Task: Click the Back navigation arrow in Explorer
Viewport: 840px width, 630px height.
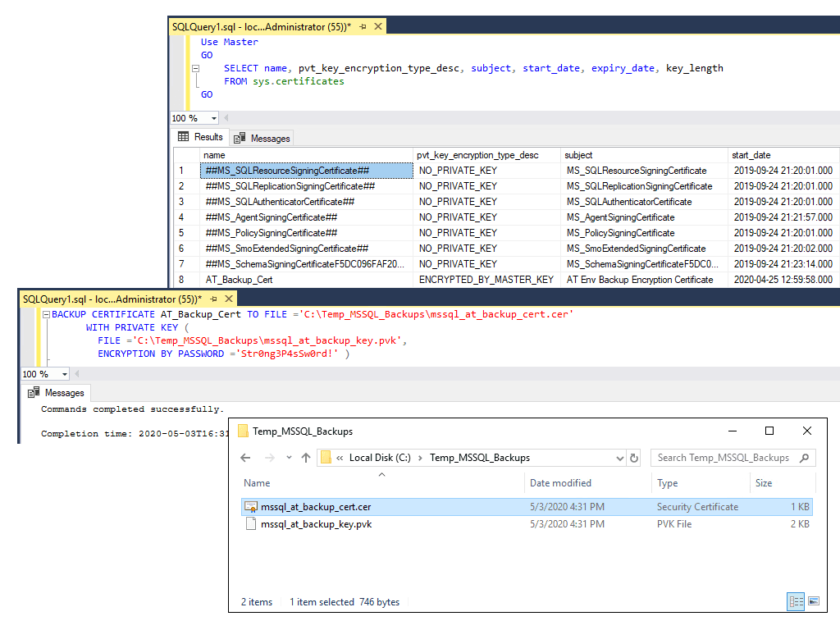Action: point(244,458)
